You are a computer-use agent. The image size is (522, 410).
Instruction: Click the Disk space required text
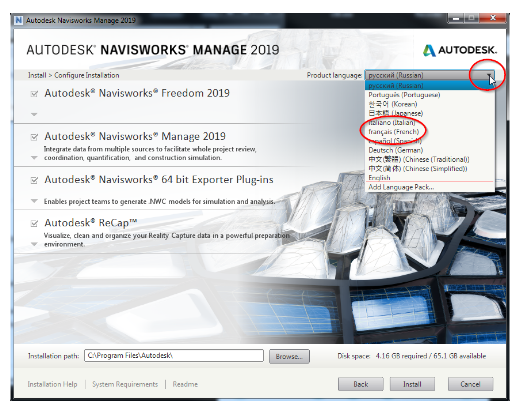412,356
